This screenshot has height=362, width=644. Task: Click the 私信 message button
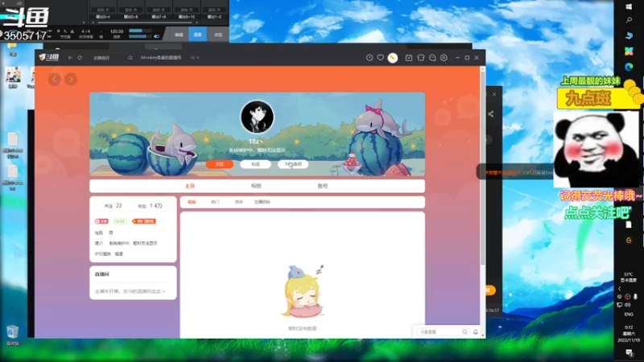255,164
